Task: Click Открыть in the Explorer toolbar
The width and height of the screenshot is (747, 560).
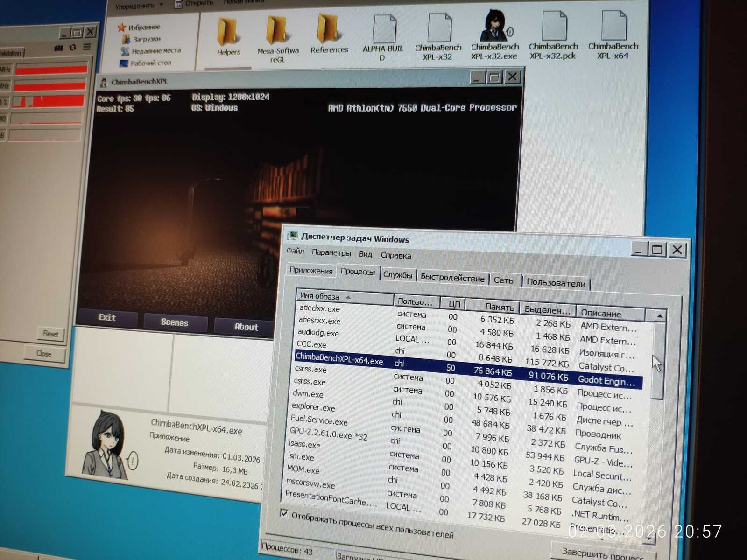Action: point(194,4)
